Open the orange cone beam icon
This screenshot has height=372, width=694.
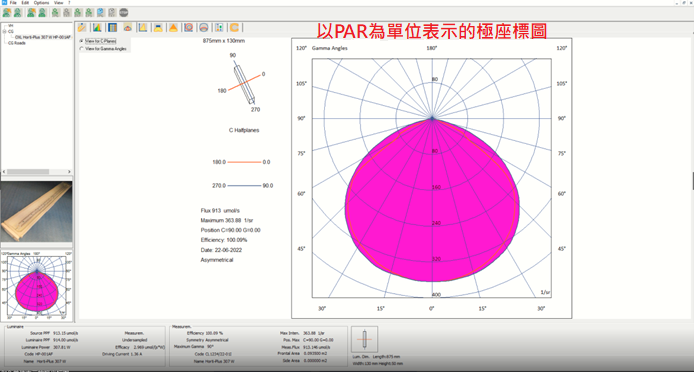pos(174,27)
